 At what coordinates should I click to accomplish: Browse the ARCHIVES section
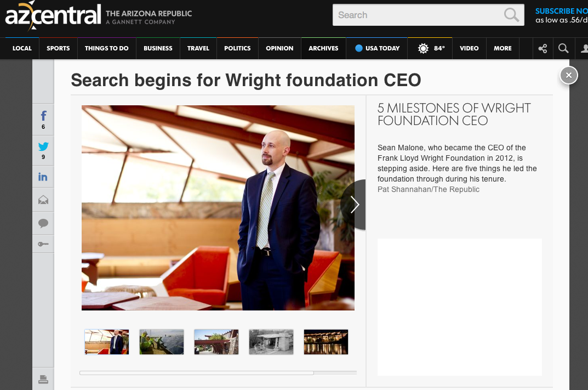(323, 48)
